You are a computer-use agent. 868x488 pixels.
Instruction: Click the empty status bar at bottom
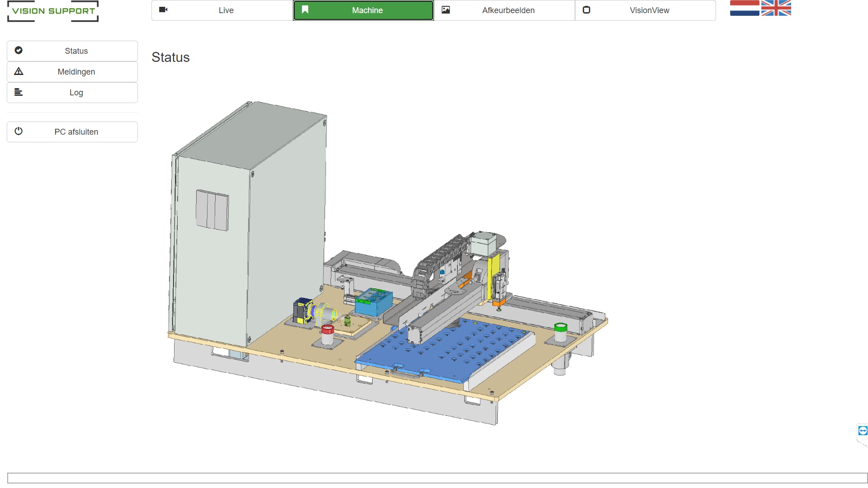[x=437, y=478]
